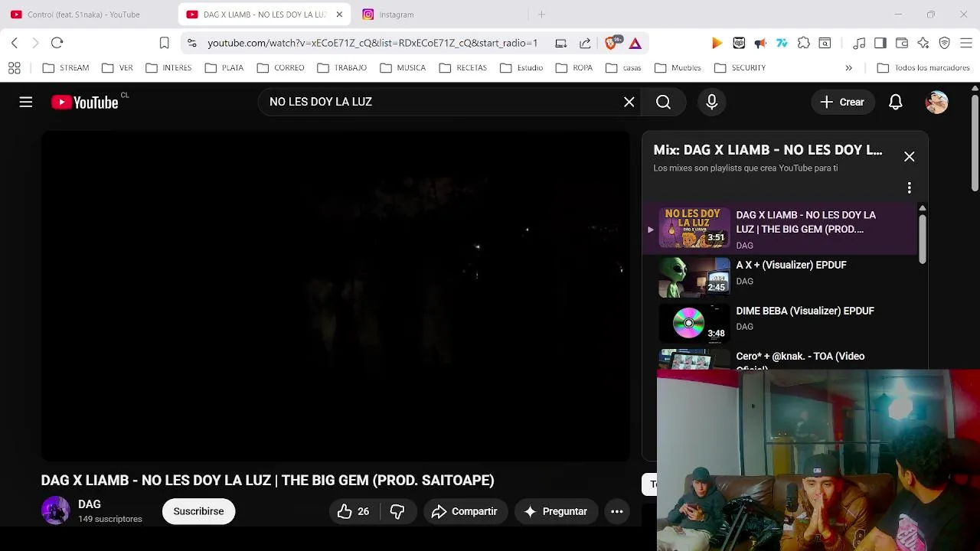Open Brave VPN shield icon
Viewport: 980px width, 551px height.
pos(945,43)
